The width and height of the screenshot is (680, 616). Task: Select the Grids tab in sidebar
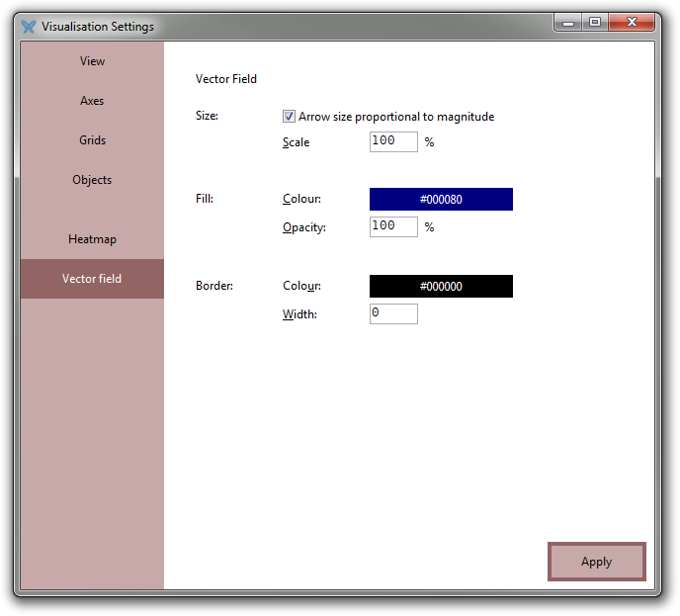click(x=92, y=140)
